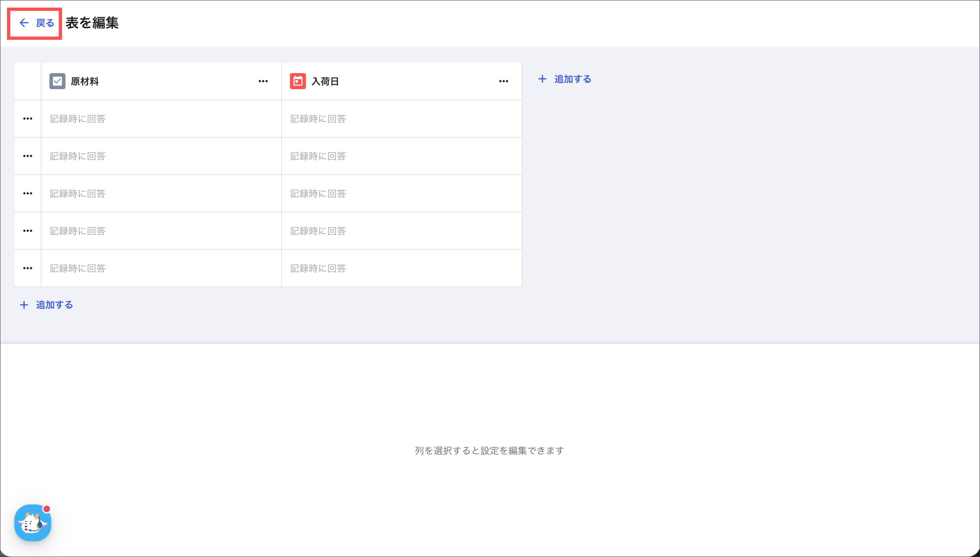
Task: Open the first row's three-dot menu
Action: (x=27, y=119)
